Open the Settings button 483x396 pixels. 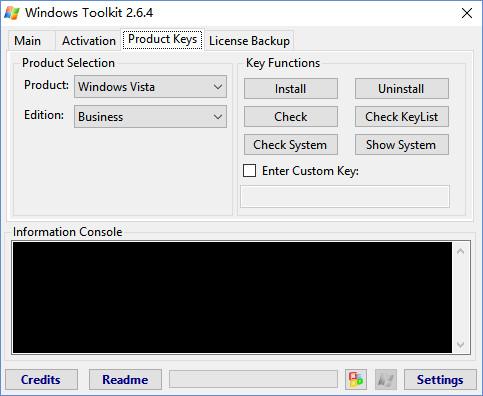pyautogui.click(x=440, y=379)
